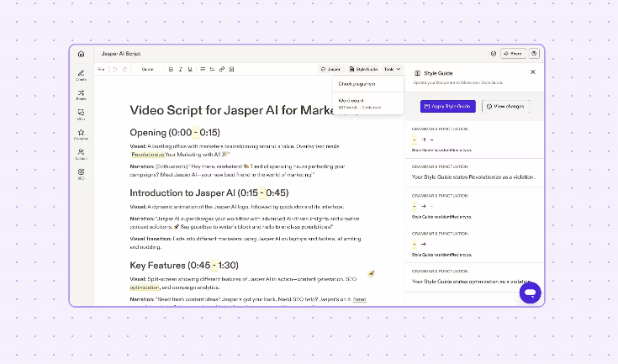Toggle italic formatting
This screenshot has height=364, width=618.
click(181, 69)
